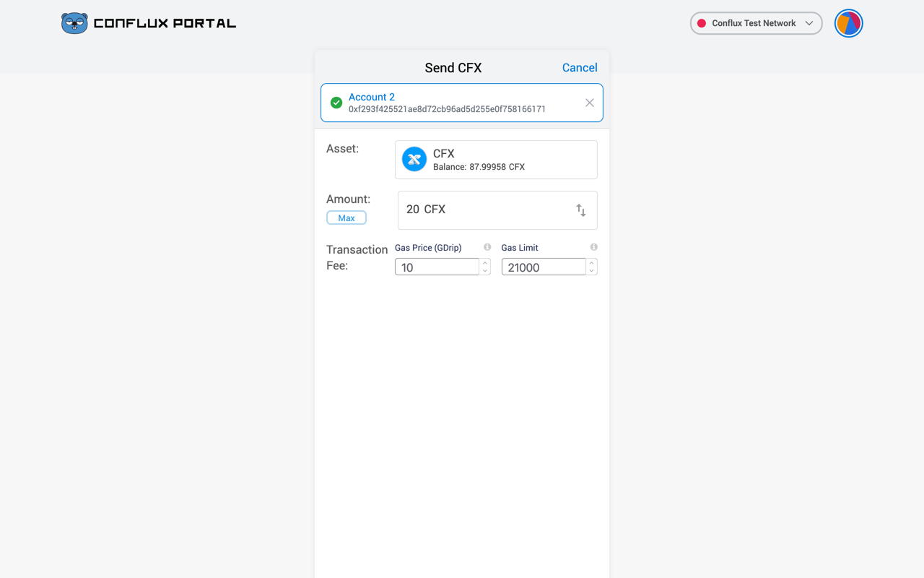Click the red network status dot
924x578 pixels.
701,23
